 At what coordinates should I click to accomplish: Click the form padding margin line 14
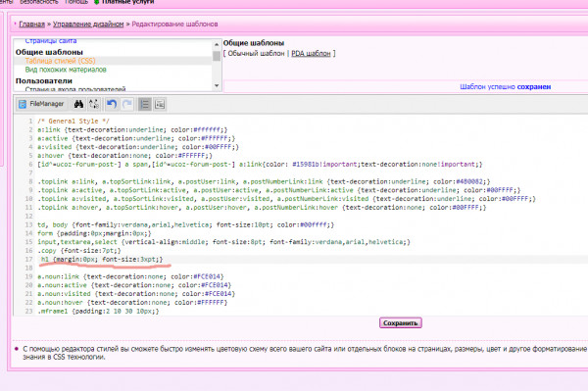94,233
